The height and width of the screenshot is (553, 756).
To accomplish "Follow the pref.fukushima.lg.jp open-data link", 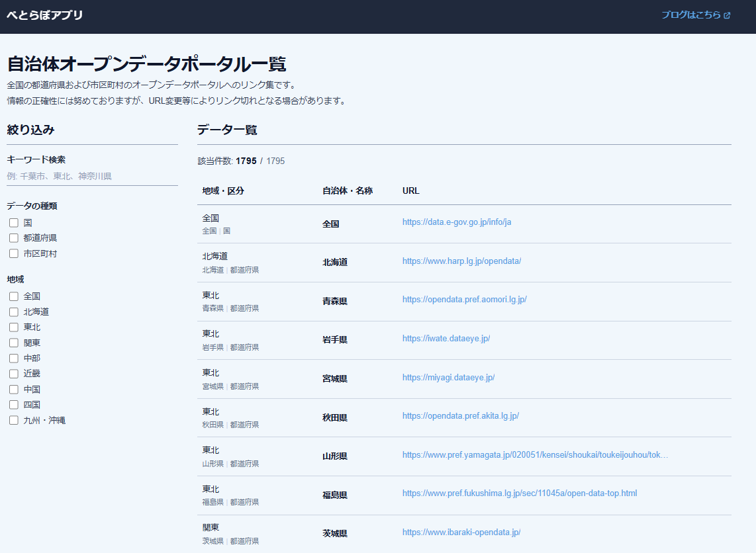I will [520, 493].
